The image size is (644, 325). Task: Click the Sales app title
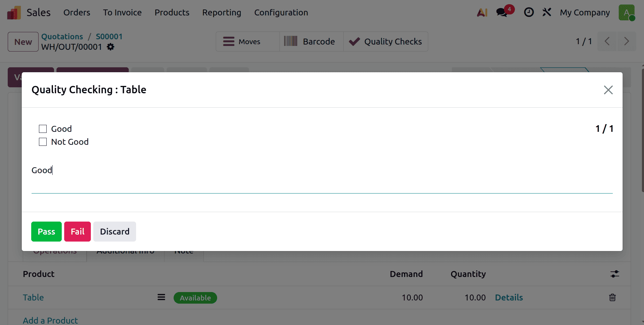click(x=39, y=13)
